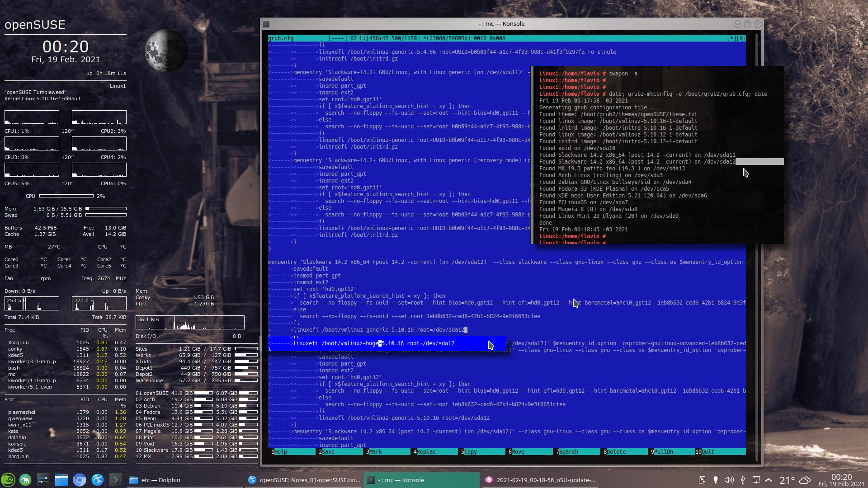Open the network monitor tray icon
Image resolution: width=868 pixels, height=488 pixels.
[x=755, y=480]
